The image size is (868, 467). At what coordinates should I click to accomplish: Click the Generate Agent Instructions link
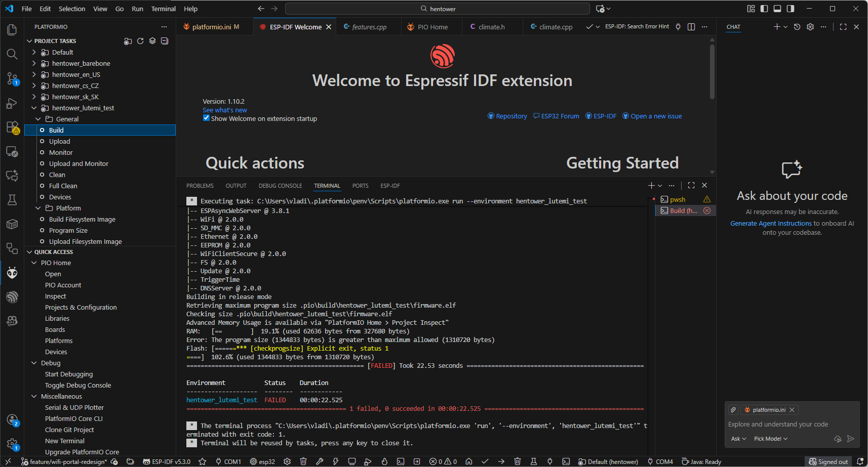click(771, 223)
